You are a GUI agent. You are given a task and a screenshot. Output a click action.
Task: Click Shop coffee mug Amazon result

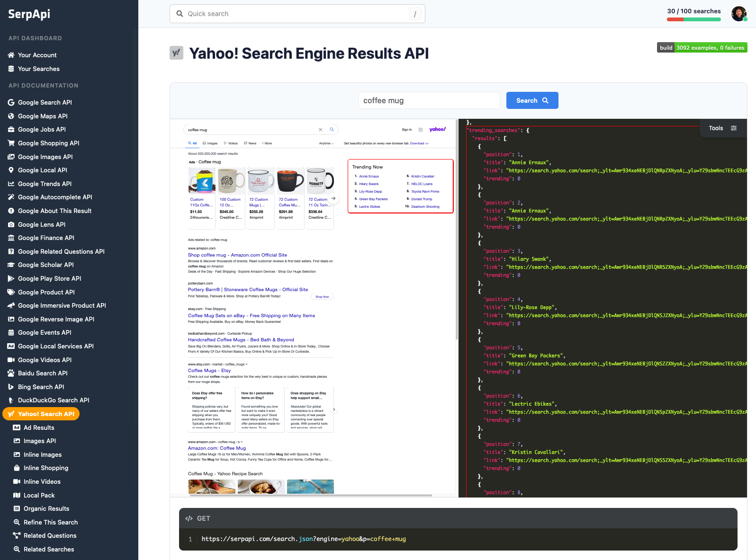click(x=237, y=255)
